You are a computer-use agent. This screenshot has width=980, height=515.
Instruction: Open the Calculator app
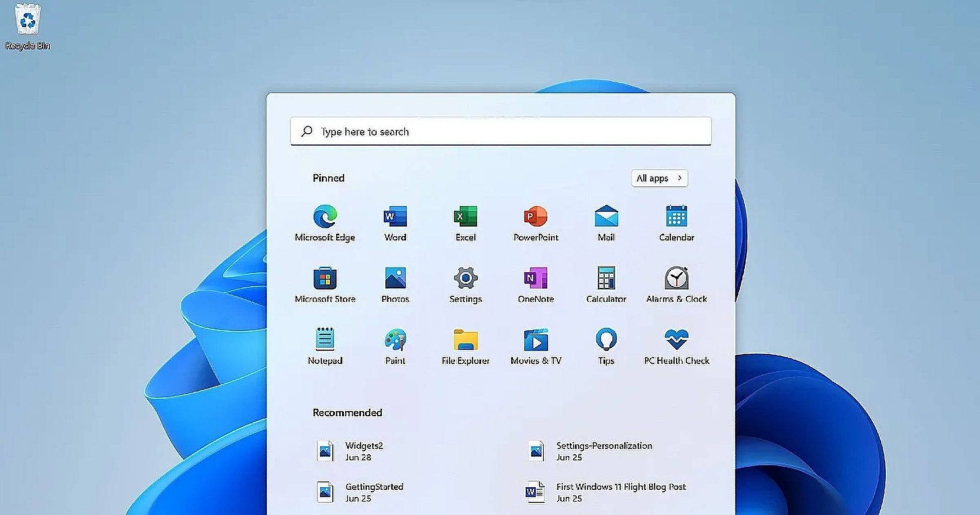point(606,285)
